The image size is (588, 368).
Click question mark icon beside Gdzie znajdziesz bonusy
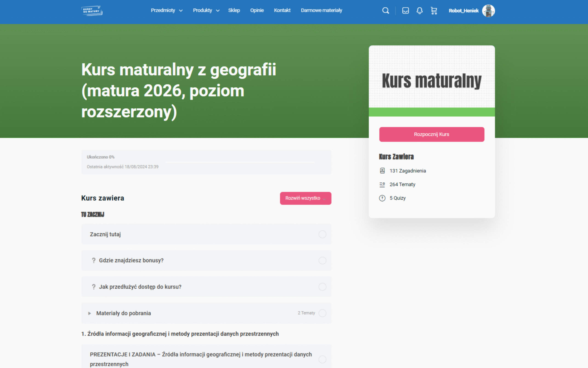[93, 260]
